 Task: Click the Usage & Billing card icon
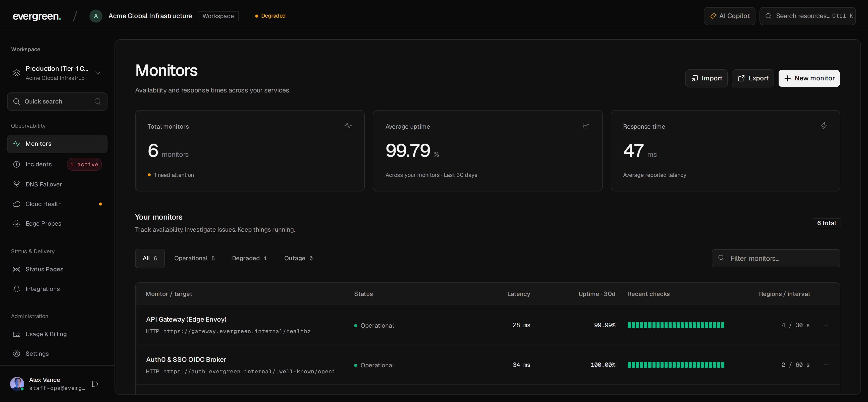click(17, 334)
